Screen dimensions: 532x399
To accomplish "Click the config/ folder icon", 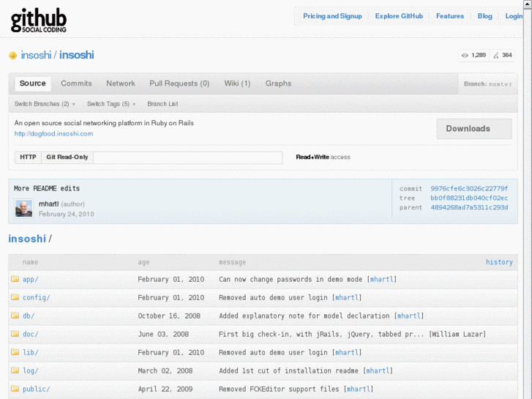I will (15, 297).
